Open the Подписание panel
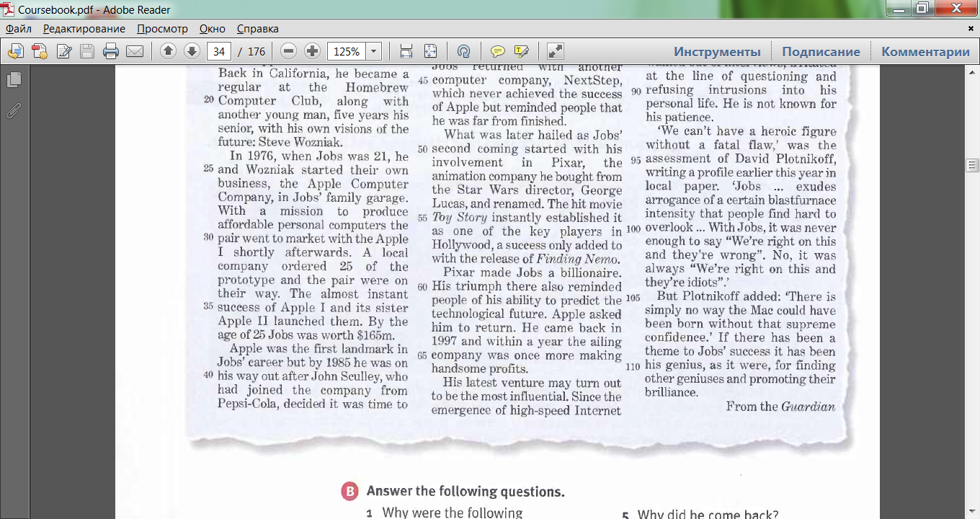980x519 pixels. pyautogui.click(x=821, y=51)
